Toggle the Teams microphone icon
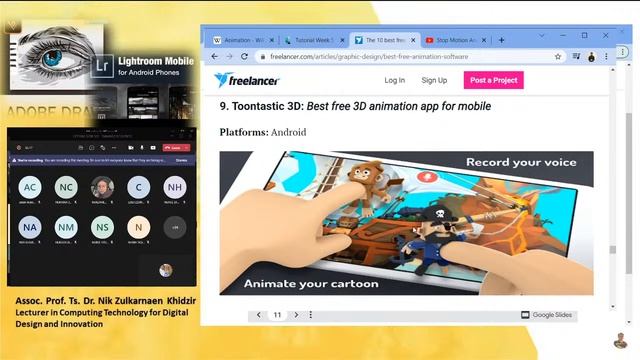The width and height of the screenshot is (640, 360). click(142, 147)
